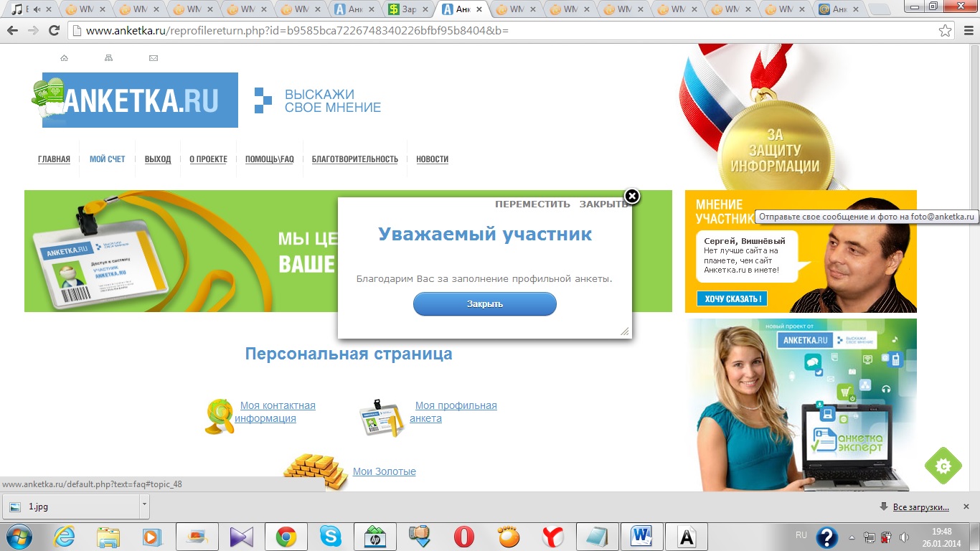Switch to Microsoft Word in the taskbar
This screenshot has height=551, width=980.
click(x=642, y=537)
